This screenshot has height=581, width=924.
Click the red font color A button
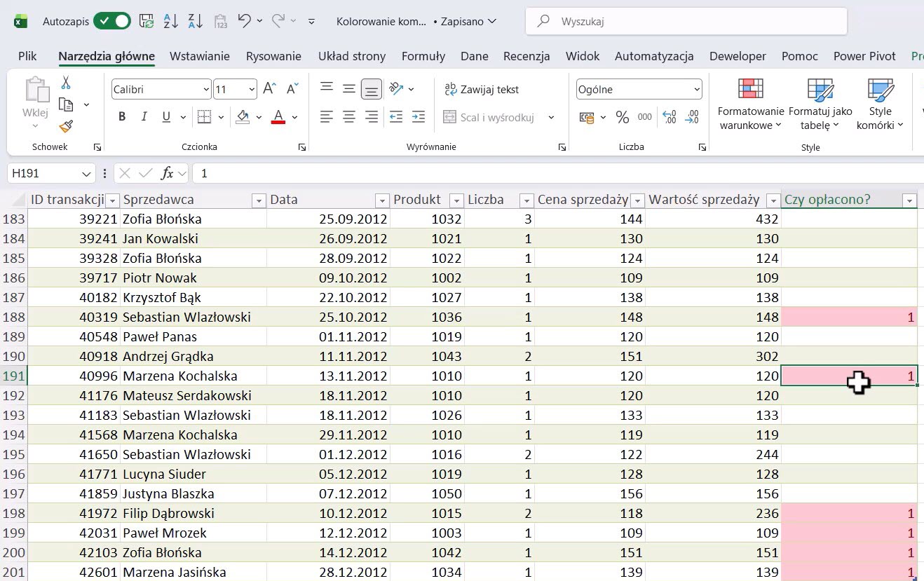coord(278,117)
